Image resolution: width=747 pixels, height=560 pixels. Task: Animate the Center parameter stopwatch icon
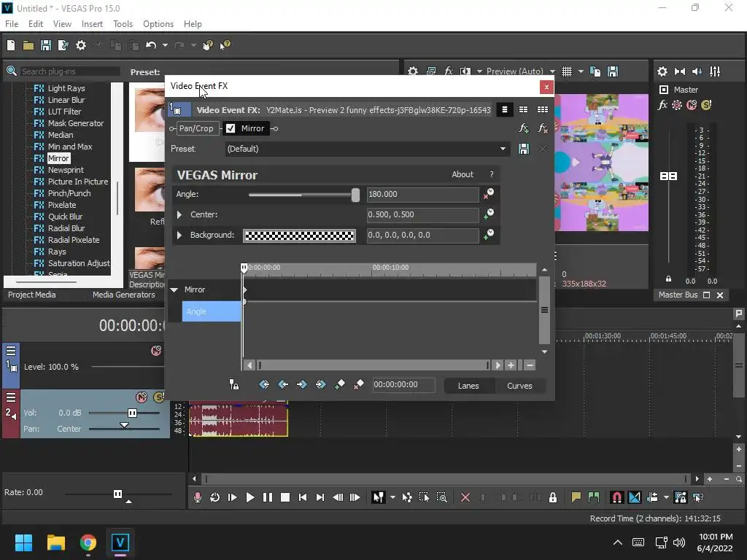pyautogui.click(x=489, y=214)
